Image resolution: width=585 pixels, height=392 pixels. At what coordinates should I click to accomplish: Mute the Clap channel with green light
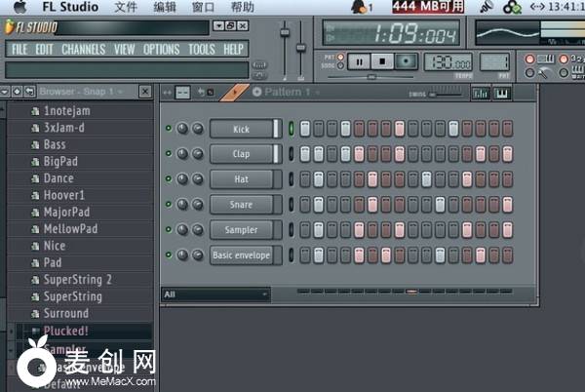point(169,153)
